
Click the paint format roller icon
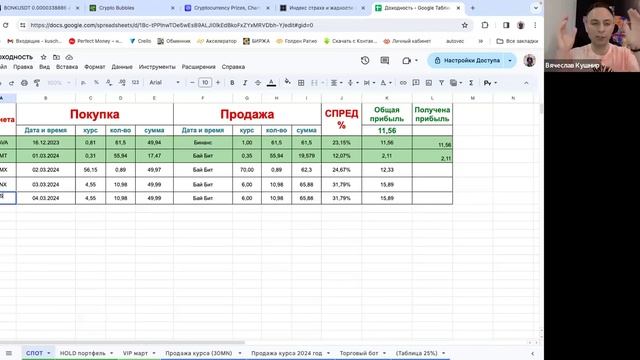pos(37,83)
